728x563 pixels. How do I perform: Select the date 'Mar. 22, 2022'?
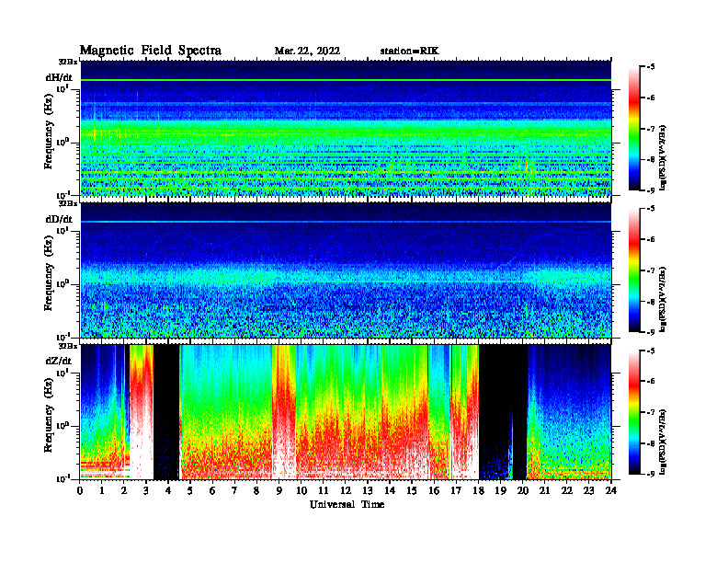tap(307, 52)
